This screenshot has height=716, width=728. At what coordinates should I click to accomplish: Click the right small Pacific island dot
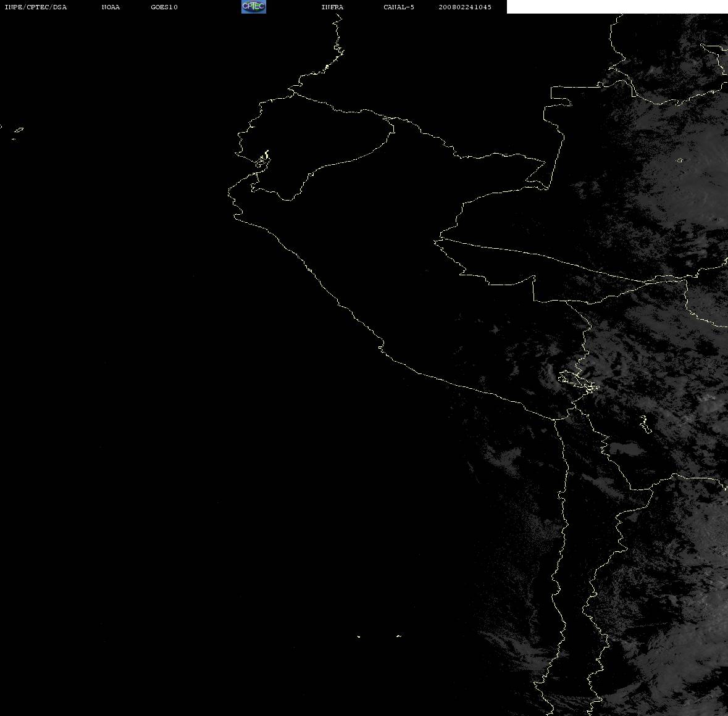pyautogui.click(x=399, y=636)
